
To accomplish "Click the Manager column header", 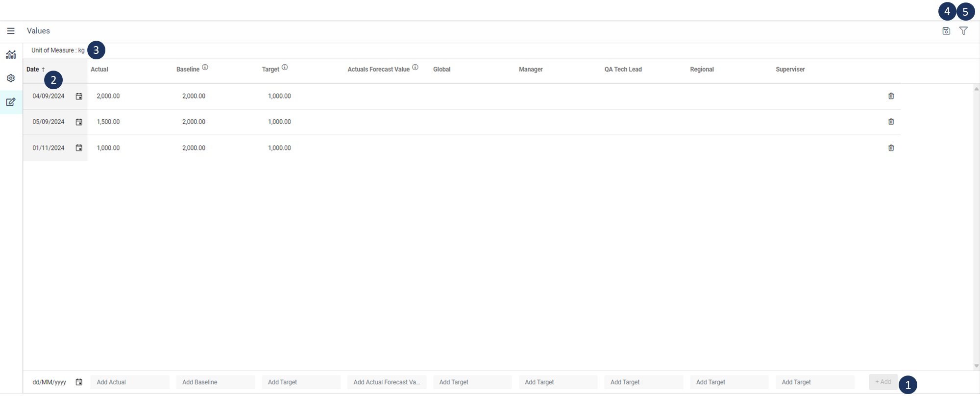I will click(x=531, y=69).
